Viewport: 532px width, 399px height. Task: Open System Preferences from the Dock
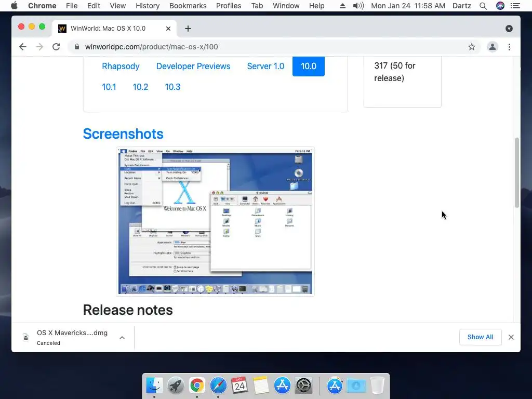[303, 385]
